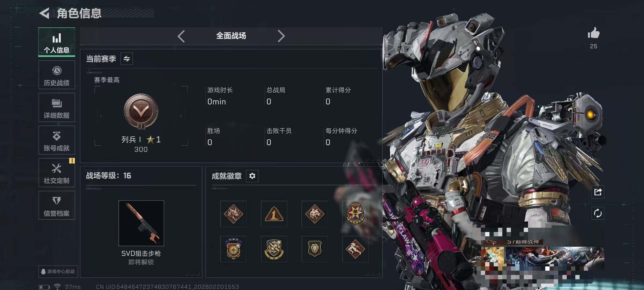Image resolution: width=644 pixels, height=290 pixels.
Task: Refresh the character display
Action: click(x=598, y=213)
